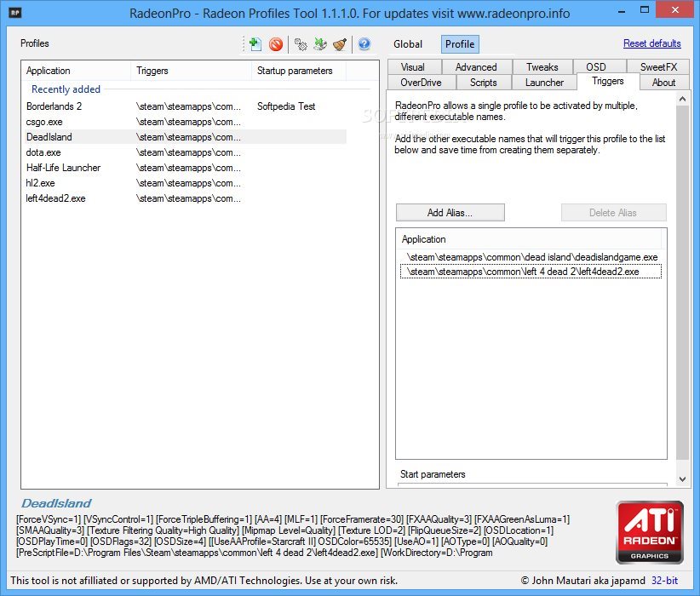This screenshot has height=596, width=700.
Task: Select the DeadIsland profile row
Action: [x=185, y=137]
